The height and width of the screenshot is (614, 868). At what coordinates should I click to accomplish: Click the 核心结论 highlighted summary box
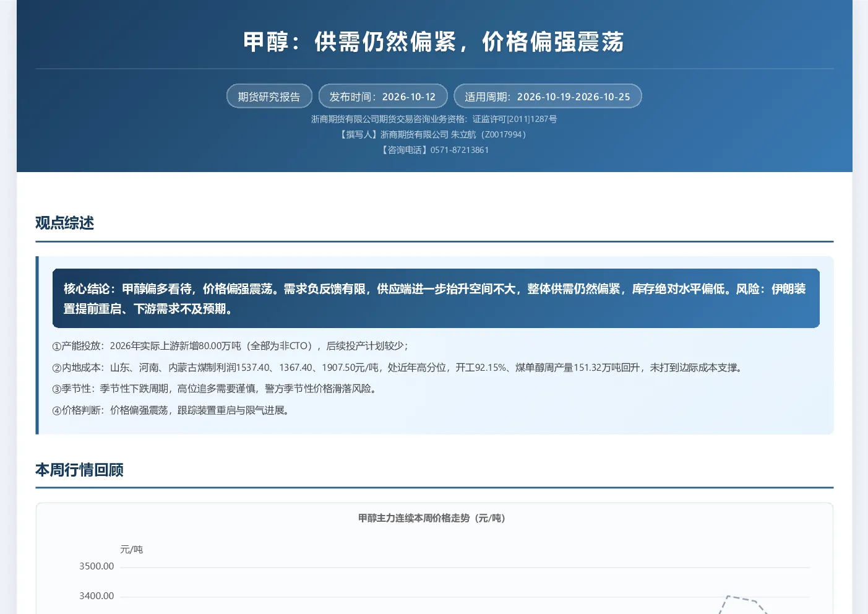(436, 298)
